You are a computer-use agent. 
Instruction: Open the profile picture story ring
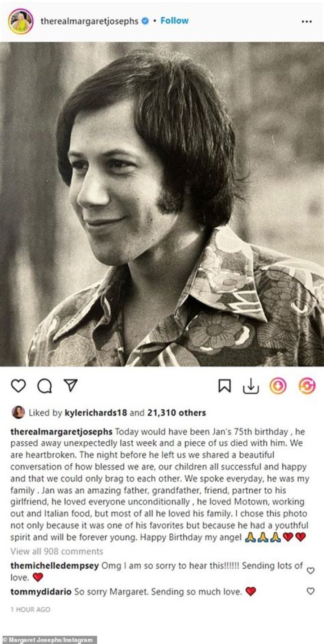coord(21,21)
